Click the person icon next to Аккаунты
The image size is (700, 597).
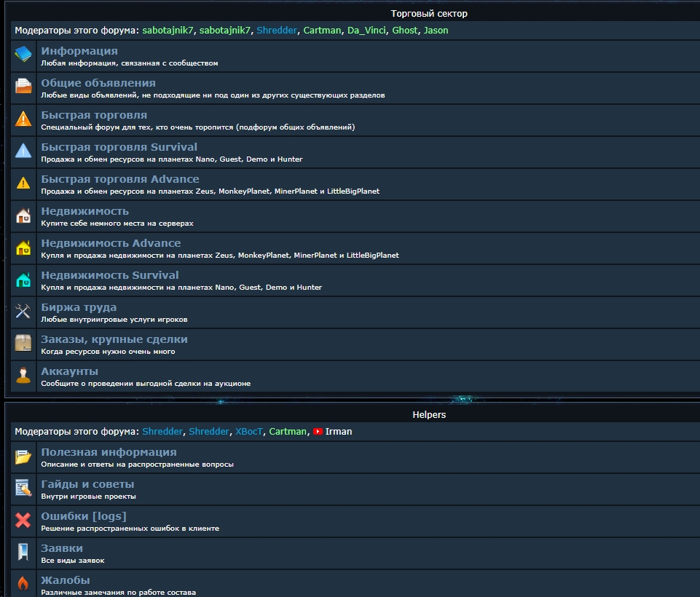pyautogui.click(x=23, y=375)
